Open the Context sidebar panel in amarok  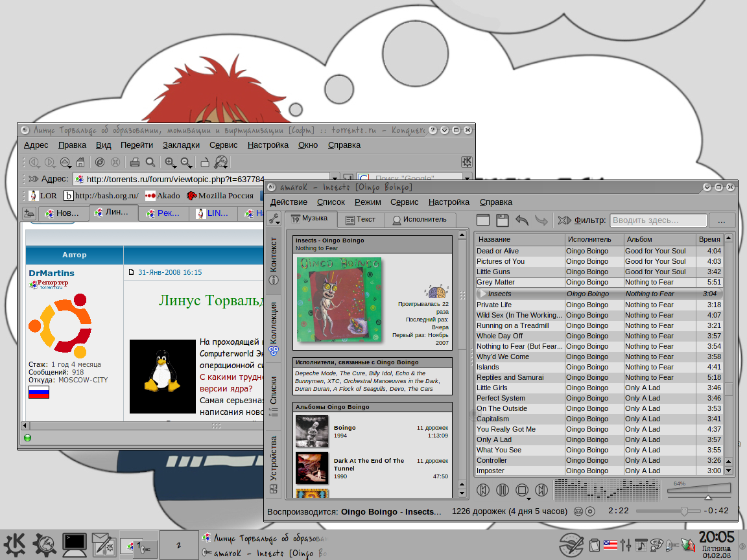(274, 260)
